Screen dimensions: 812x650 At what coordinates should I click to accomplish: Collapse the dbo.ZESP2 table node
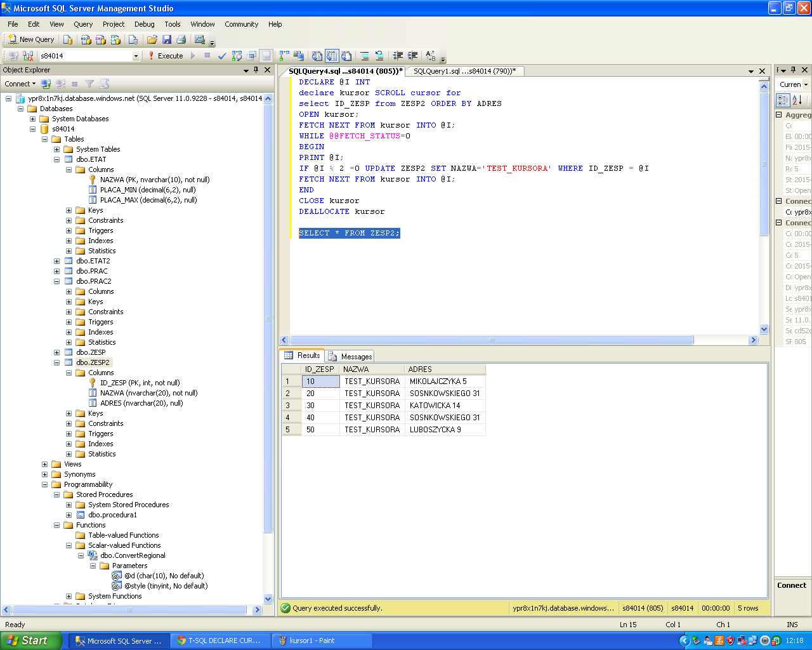point(56,362)
